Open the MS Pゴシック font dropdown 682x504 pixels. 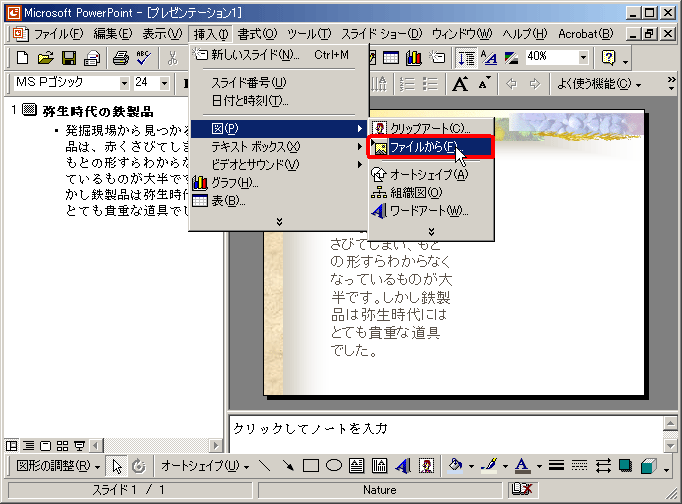pyautogui.click(x=124, y=83)
